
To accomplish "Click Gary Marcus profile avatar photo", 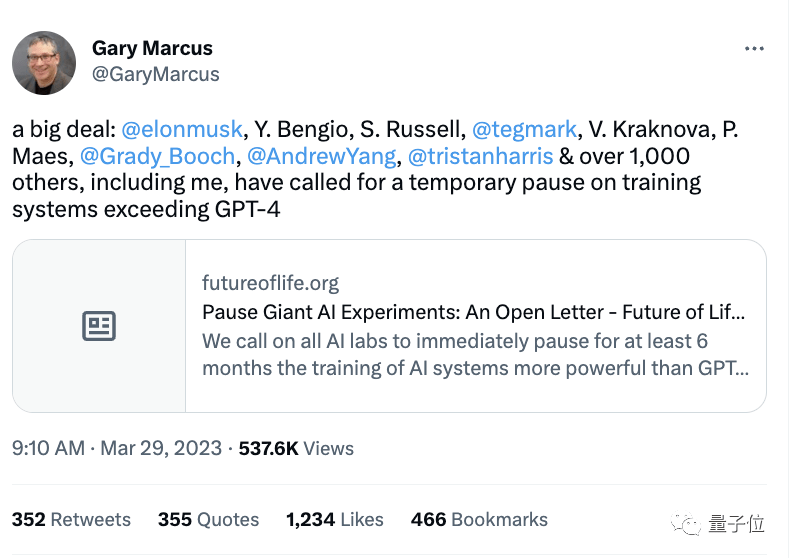I will click(x=44, y=63).
